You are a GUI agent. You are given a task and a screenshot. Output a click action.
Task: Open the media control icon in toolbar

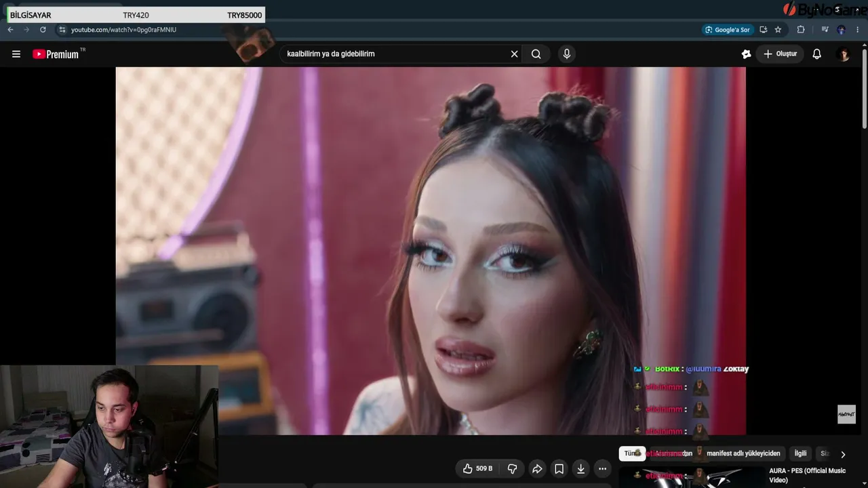825,30
